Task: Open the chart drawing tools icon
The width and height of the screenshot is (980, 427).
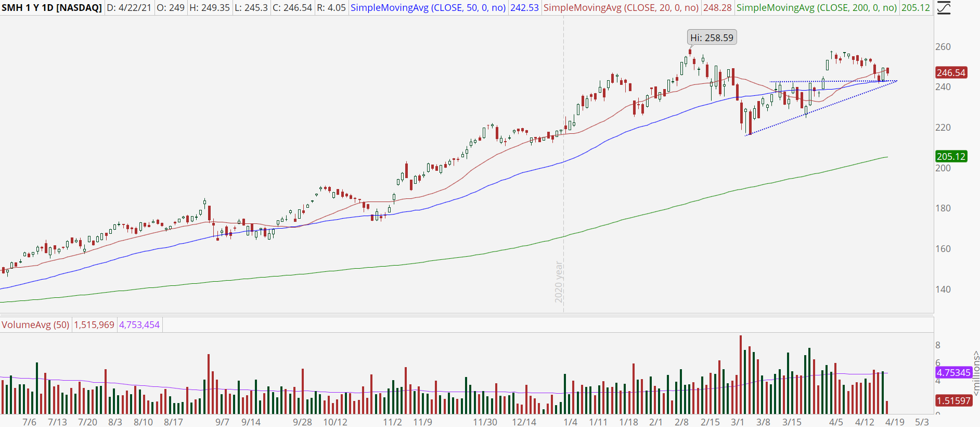Action: [944, 8]
